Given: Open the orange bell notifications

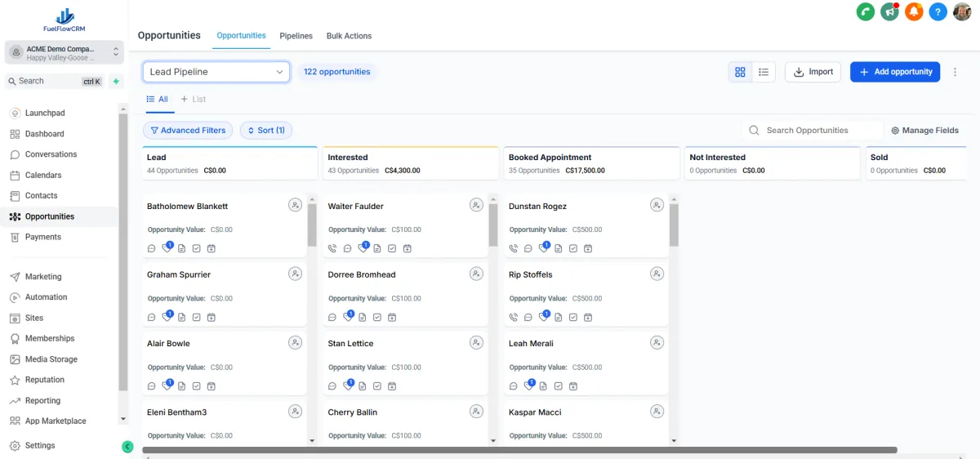Looking at the screenshot, I should (x=914, y=11).
